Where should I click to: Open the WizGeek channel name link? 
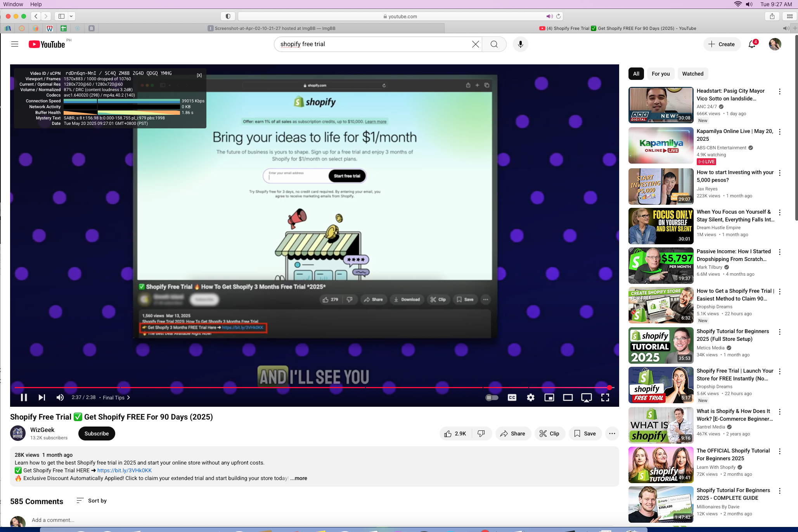(42, 430)
